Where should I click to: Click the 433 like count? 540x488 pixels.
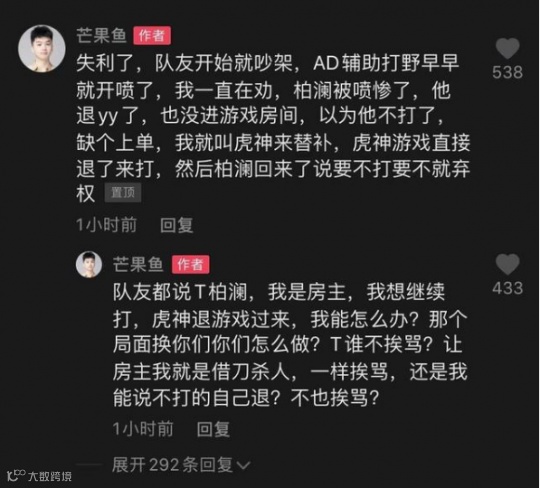click(507, 288)
